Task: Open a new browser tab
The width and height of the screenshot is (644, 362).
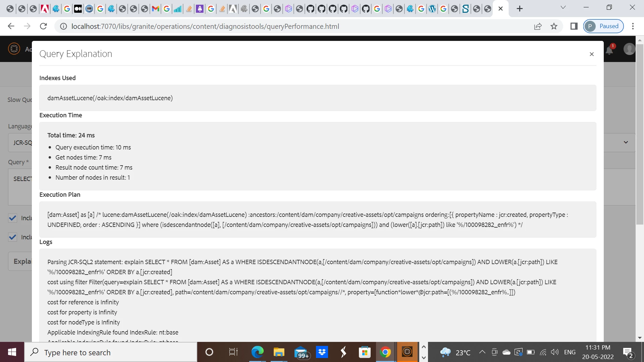Action: point(520,9)
